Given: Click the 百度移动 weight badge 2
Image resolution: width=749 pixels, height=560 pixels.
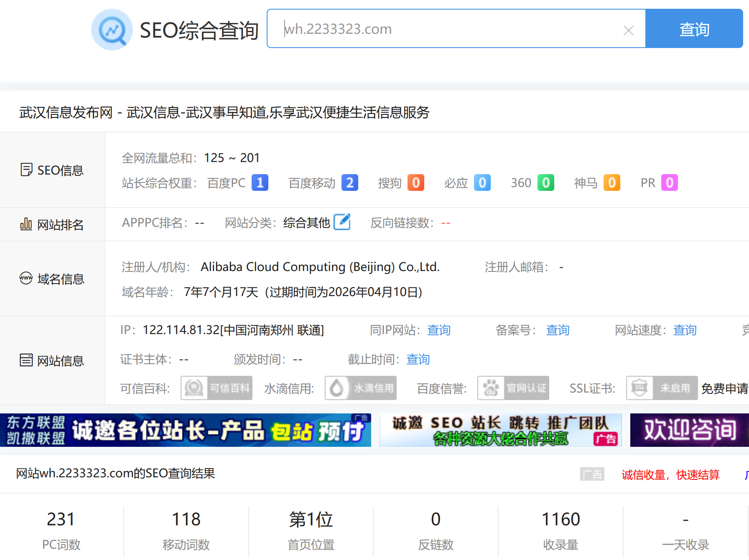Looking at the screenshot, I should click(x=349, y=183).
